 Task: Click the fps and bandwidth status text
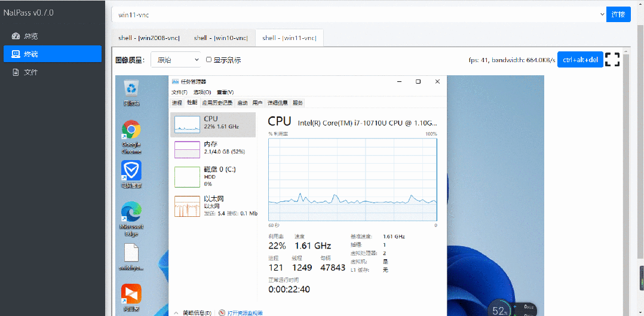point(512,60)
